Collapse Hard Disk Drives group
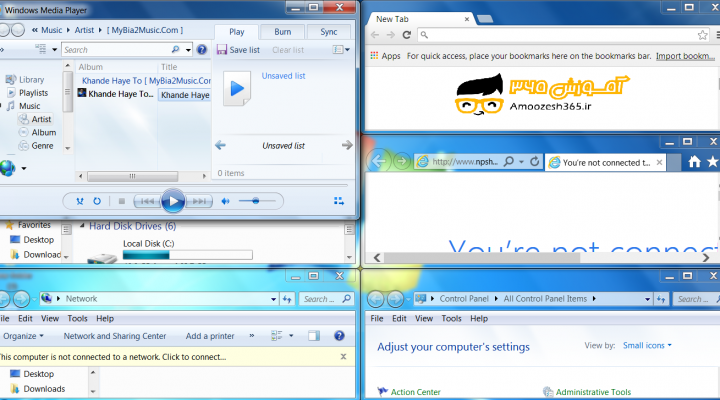 pos(82,225)
